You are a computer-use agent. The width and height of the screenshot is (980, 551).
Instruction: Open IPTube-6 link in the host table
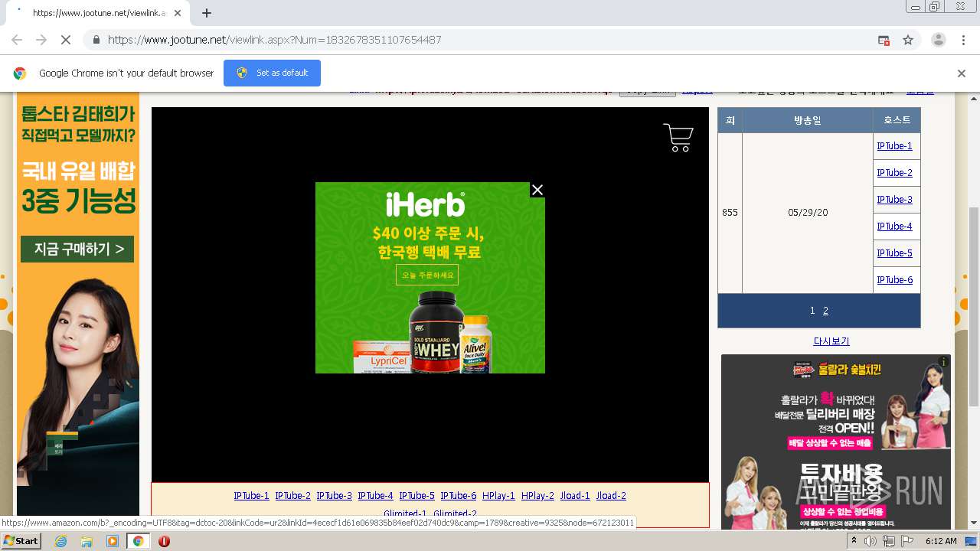coord(894,280)
